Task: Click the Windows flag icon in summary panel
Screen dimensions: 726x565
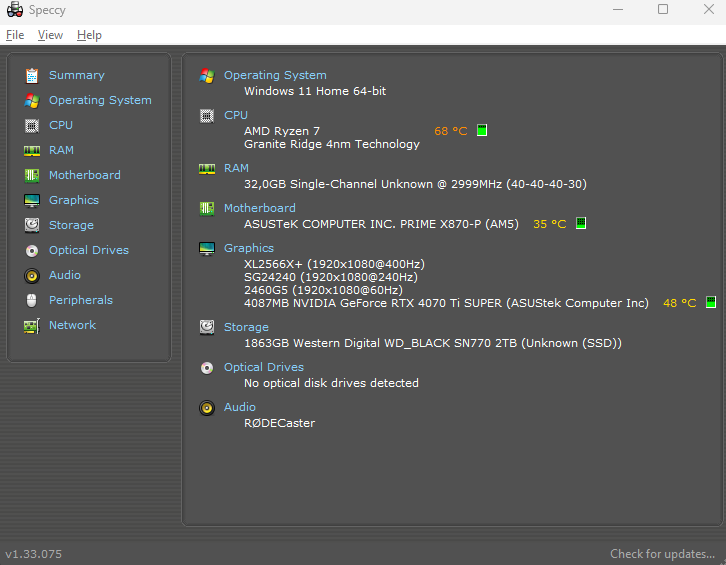Action: (x=207, y=75)
